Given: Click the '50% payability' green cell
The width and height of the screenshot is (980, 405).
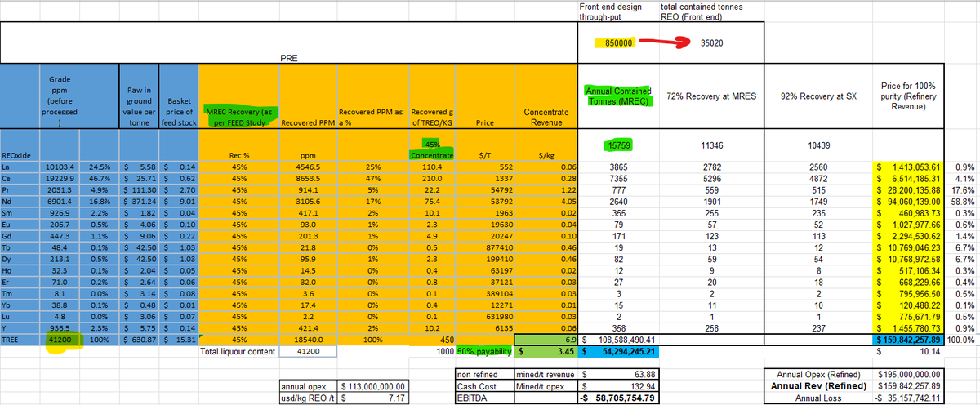Looking at the screenshot, I should pos(483,351).
